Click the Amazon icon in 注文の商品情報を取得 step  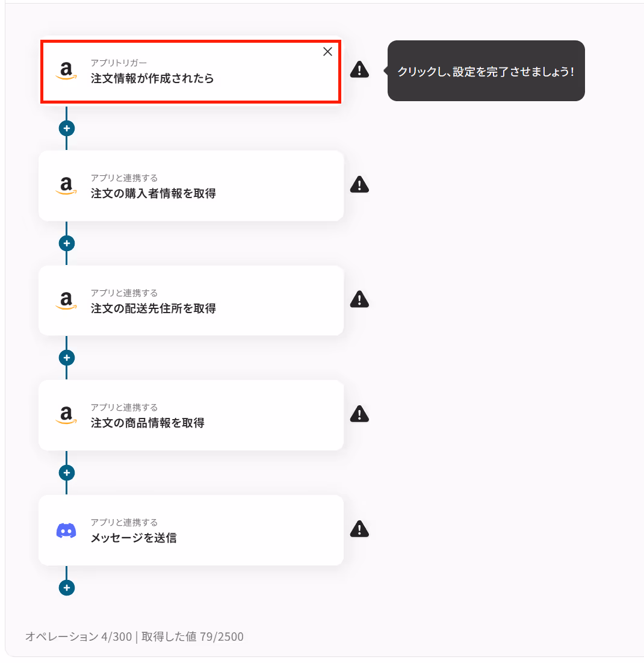point(66,416)
